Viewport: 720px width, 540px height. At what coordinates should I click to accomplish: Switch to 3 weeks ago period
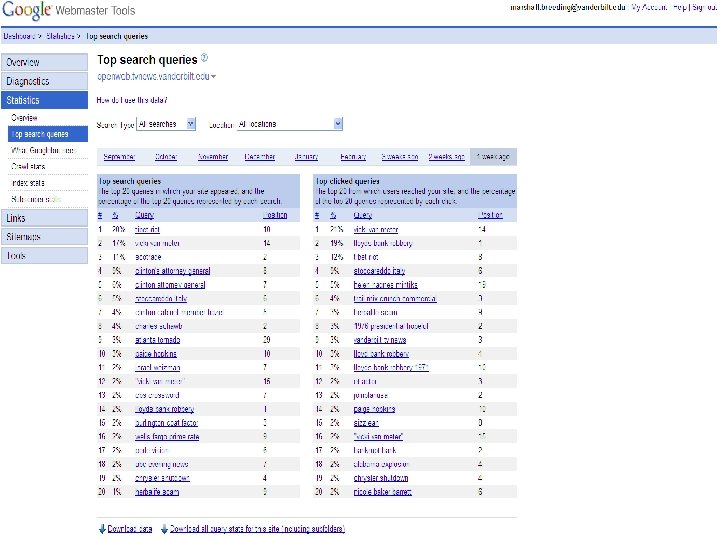coord(399,157)
